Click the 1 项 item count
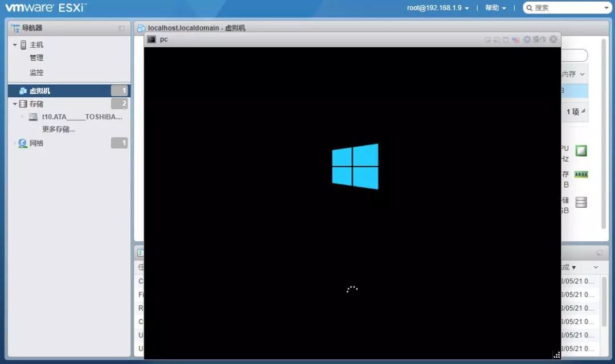The width and height of the screenshot is (615, 364). [x=573, y=111]
